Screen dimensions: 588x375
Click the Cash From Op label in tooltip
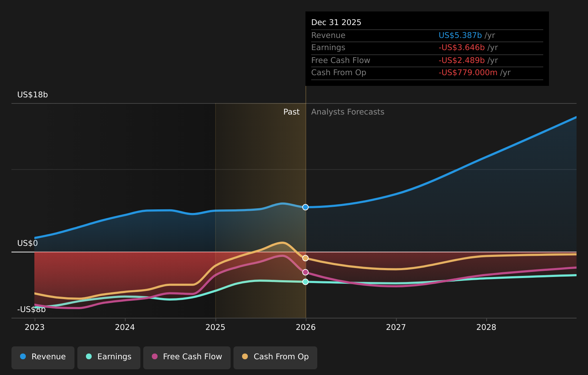pos(339,73)
